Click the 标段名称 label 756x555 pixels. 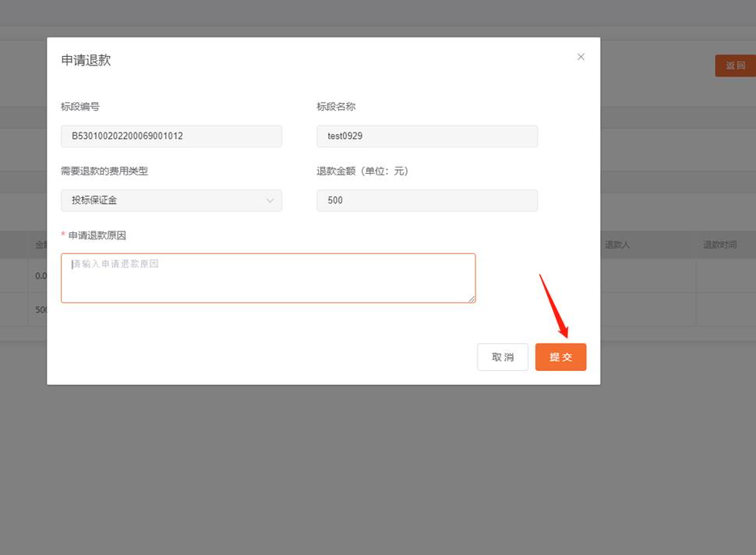(x=336, y=107)
